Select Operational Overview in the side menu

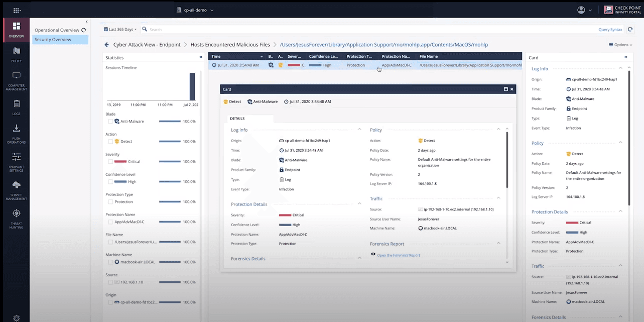(x=57, y=30)
